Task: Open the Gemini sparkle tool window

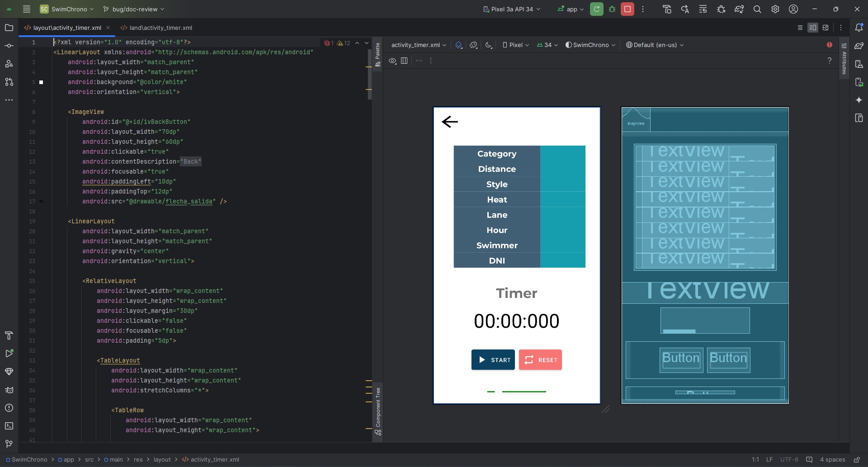Action: (x=859, y=100)
